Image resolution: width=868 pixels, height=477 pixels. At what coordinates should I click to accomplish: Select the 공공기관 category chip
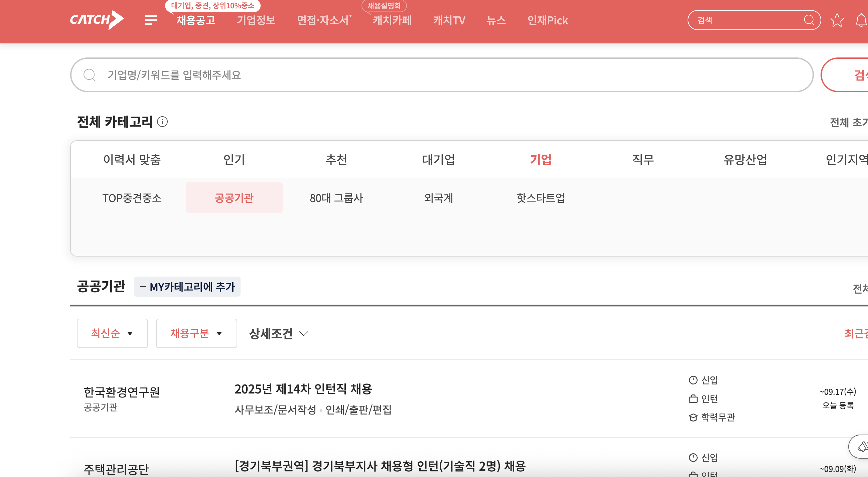point(234,198)
